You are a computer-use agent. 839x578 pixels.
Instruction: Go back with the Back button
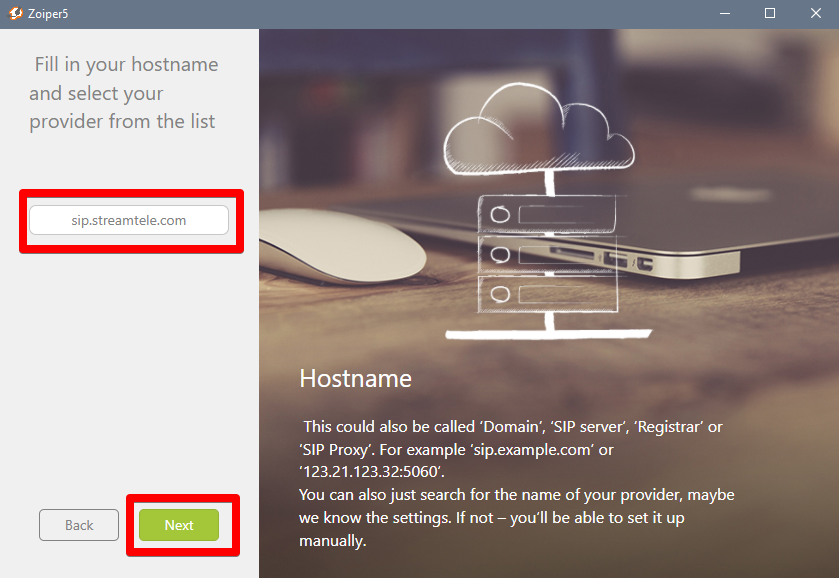(x=79, y=525)
